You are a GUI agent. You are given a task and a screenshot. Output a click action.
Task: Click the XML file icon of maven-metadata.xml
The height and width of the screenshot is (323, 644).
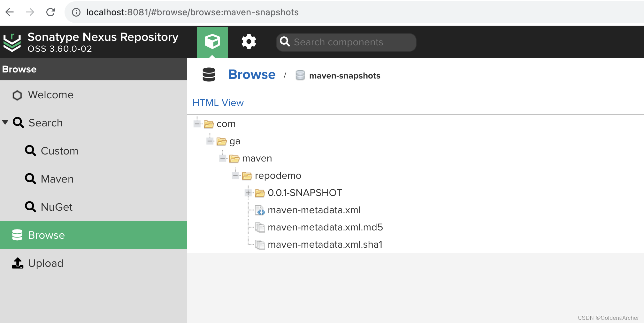pos(260,210)
